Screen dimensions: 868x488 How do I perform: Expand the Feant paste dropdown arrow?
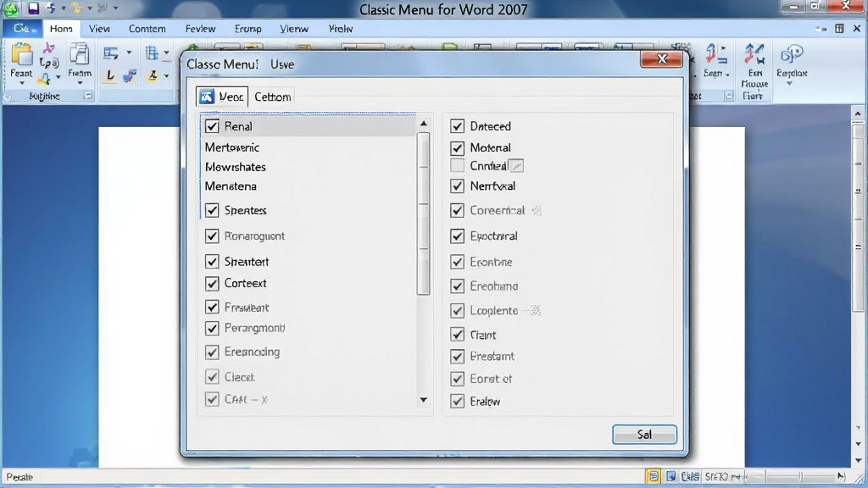pos(21,84)
